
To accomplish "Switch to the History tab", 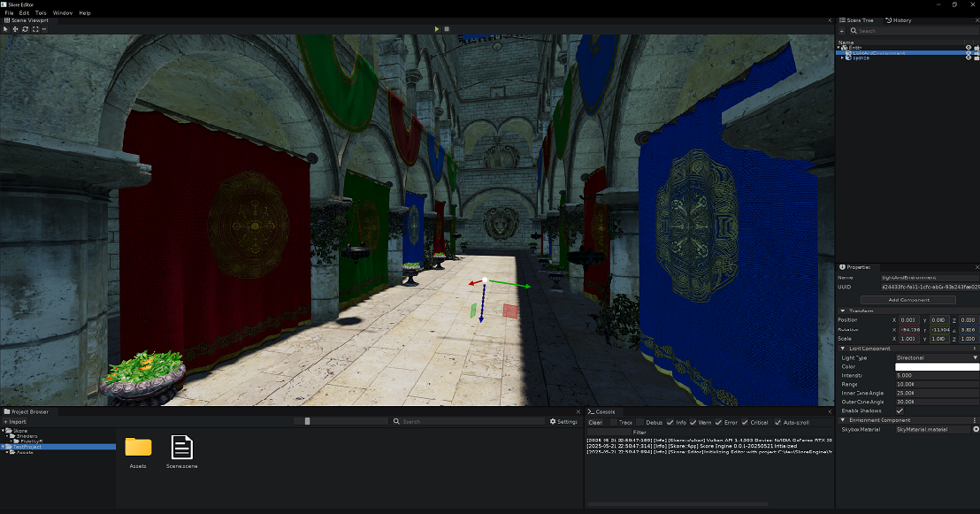I will (899, 20).
